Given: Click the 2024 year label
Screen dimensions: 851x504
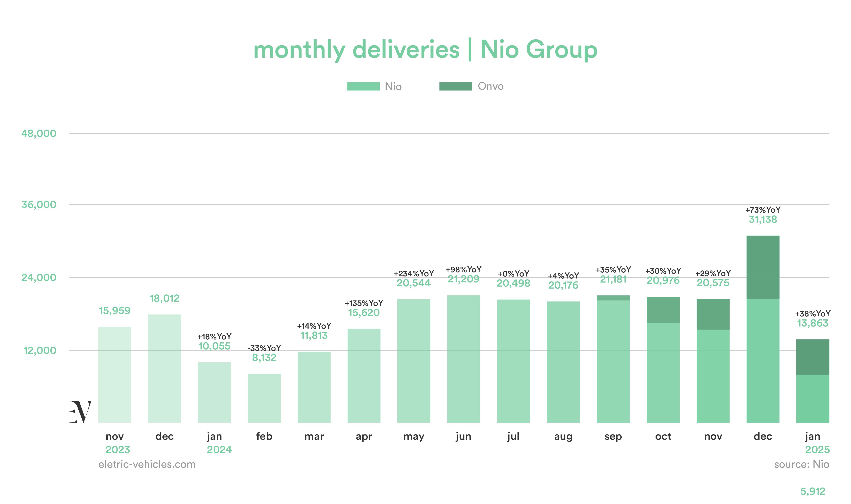Looking at the screenshot, I should click(219, 450).
